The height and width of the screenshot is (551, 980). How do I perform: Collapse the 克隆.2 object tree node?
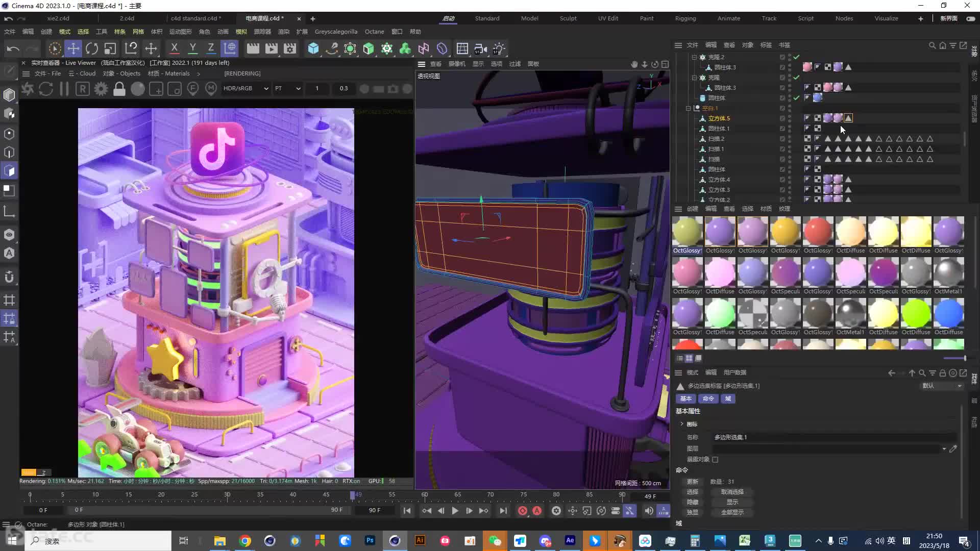pos(694,57)
